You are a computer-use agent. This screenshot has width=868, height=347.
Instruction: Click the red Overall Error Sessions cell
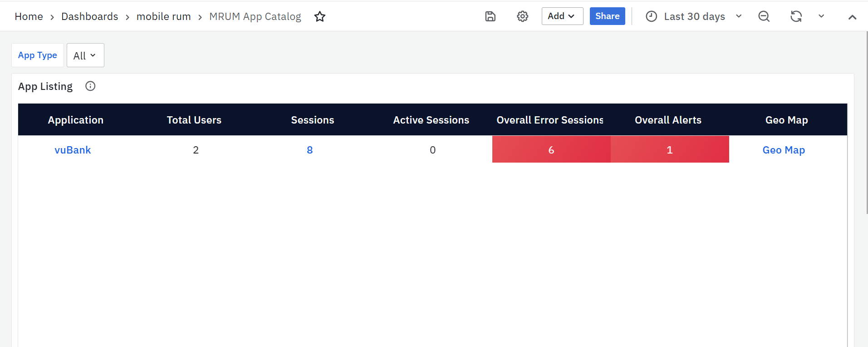pyautogui.click(x=551, y=149)
